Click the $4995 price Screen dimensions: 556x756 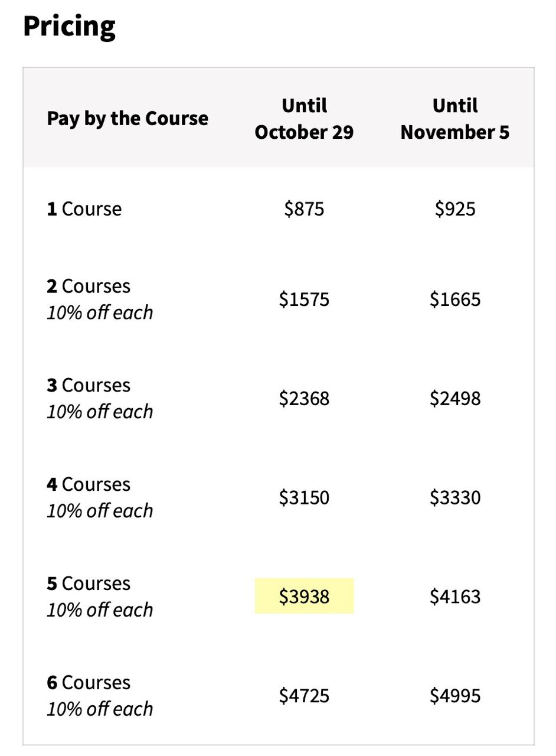click(x=454, y=696)
